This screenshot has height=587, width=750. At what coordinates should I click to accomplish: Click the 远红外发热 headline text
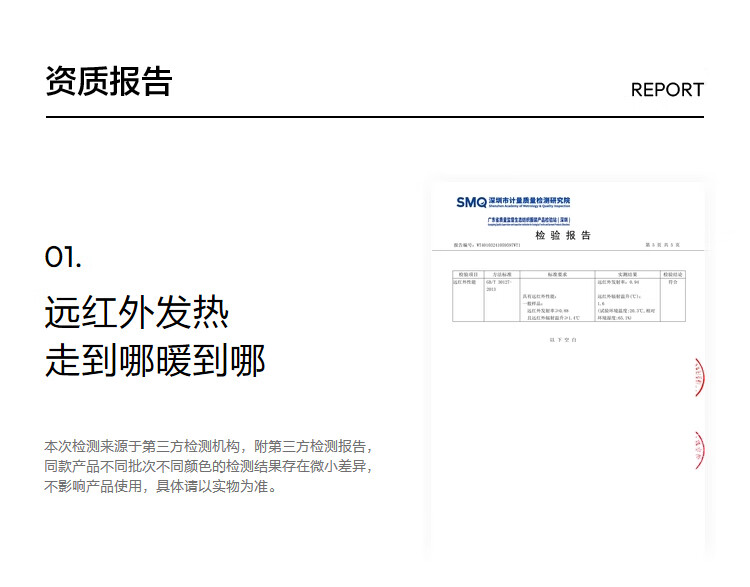[x=137, y=313]
